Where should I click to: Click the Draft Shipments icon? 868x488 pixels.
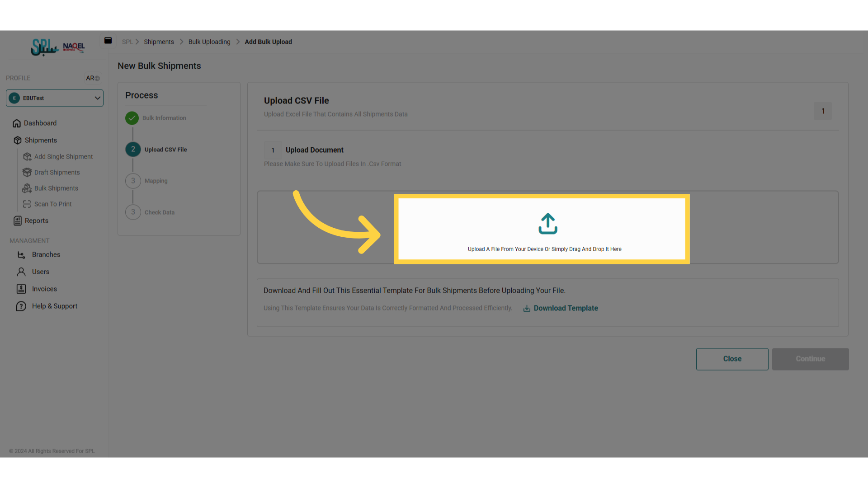click(27, 173)
